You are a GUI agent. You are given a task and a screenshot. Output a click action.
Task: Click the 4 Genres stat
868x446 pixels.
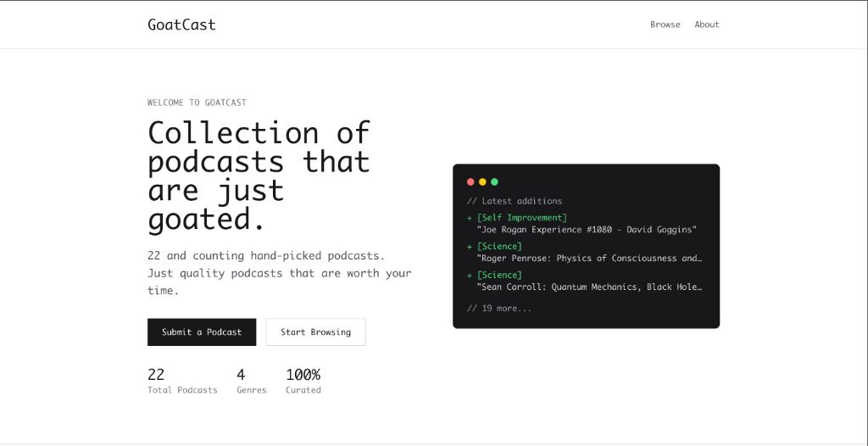(x=251, y=381)
